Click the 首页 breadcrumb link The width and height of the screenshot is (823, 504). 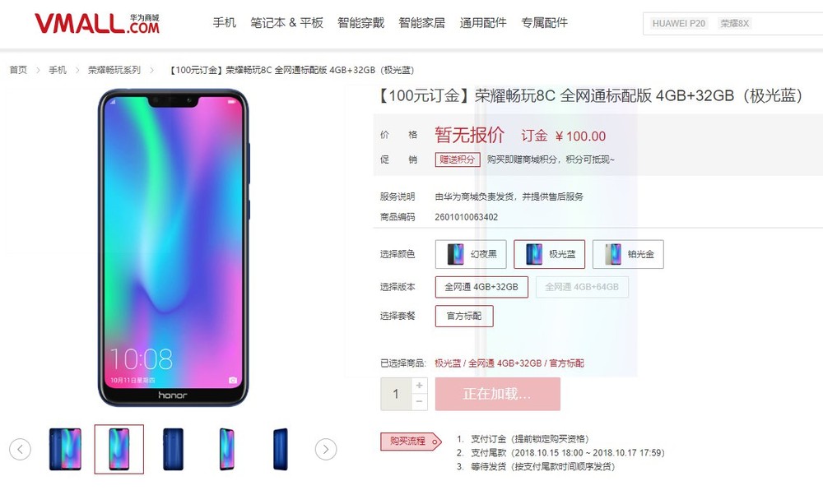pos(18,70)
